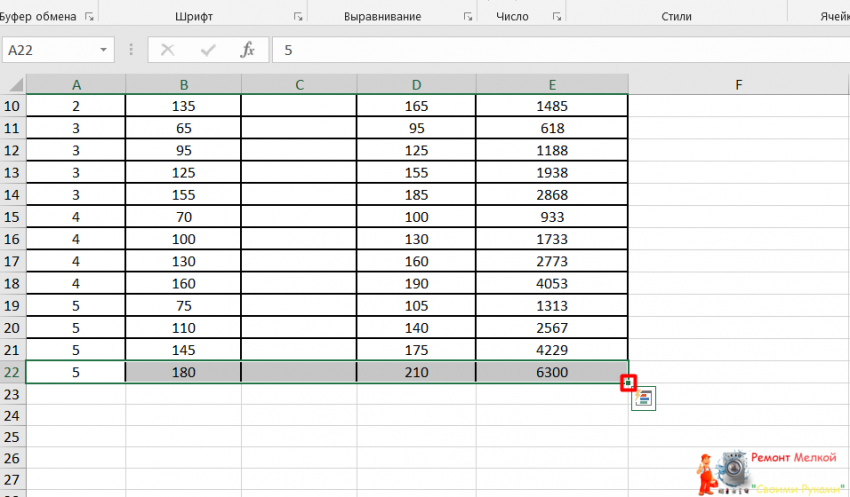Click cell containing 6300
Viewport: 850px width, 497px height.
[x=552, y=372]
